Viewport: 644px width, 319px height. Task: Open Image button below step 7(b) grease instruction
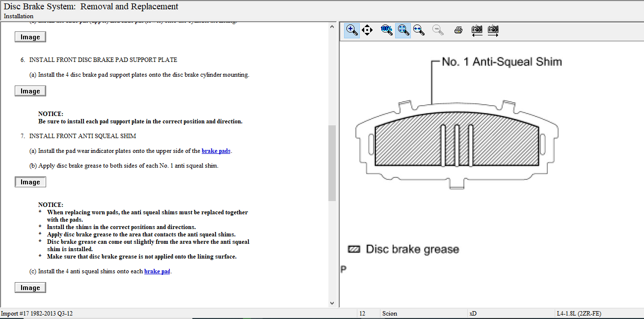click(x=30, y=182)
